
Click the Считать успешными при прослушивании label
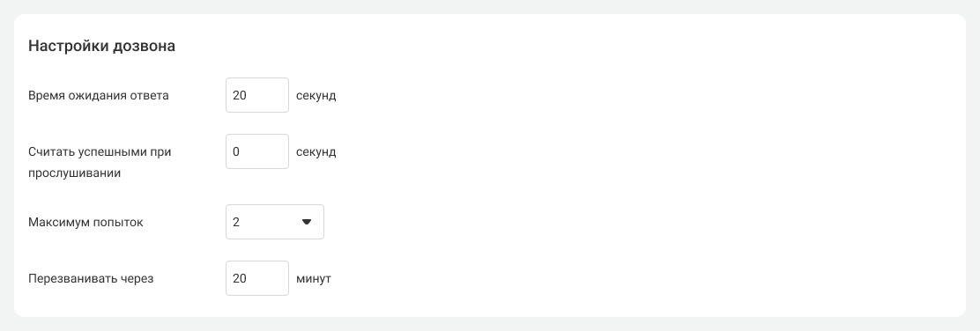100,162
